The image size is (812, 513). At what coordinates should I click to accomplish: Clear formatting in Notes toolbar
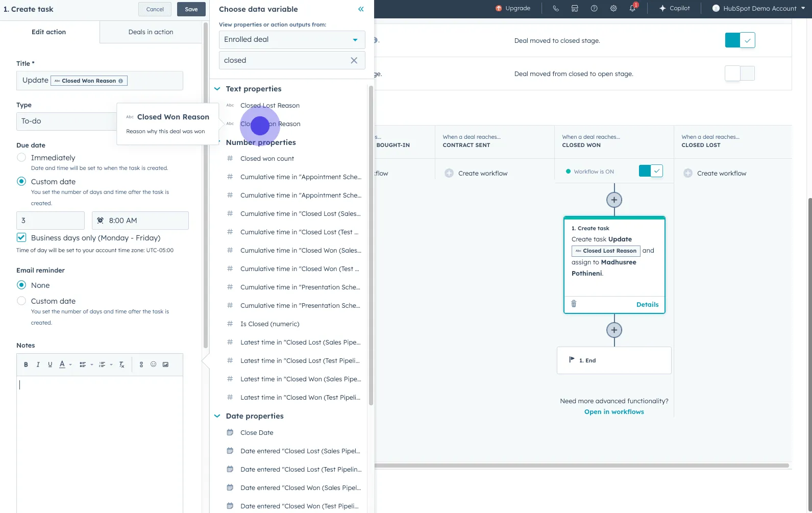[x=121, y=364]
